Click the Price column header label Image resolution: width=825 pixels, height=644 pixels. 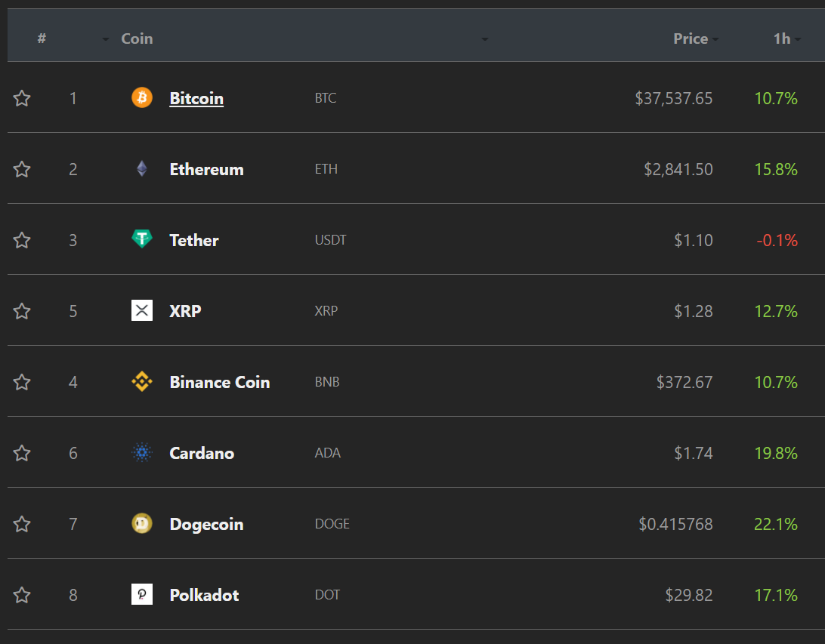[691, 39]
